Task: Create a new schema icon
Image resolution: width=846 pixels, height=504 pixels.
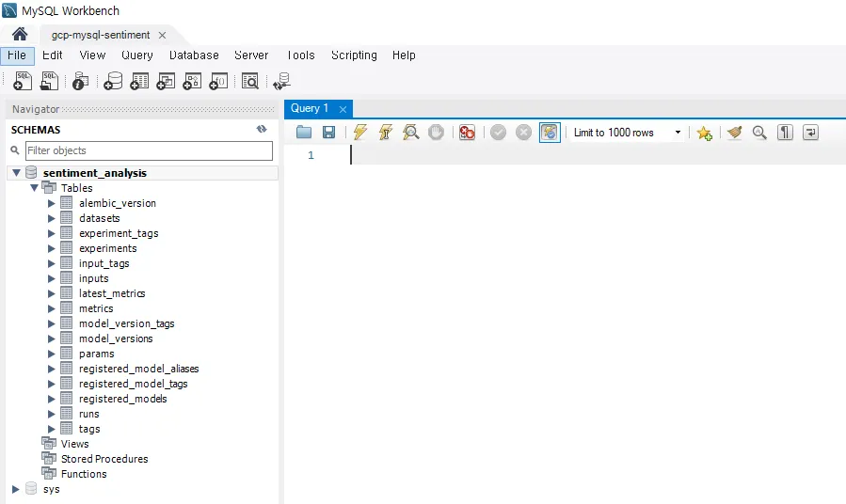Action: tap(113, 81)
